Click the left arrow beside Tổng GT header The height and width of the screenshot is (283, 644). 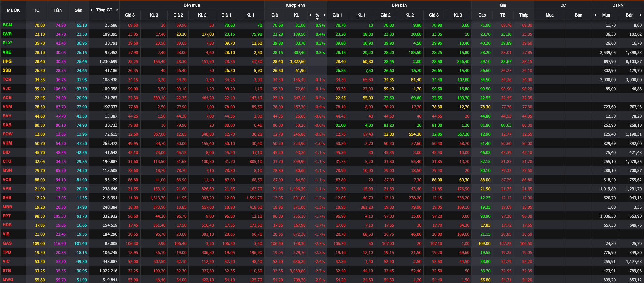(x=91, y=10)
